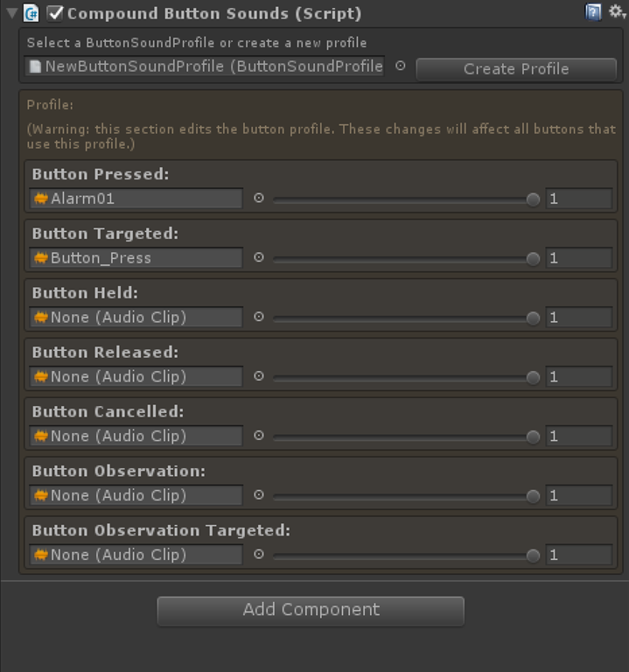Click the NewButtonSoundProfile object field
The width and height of the screenshot is (629, 672).
pos(205,66)
